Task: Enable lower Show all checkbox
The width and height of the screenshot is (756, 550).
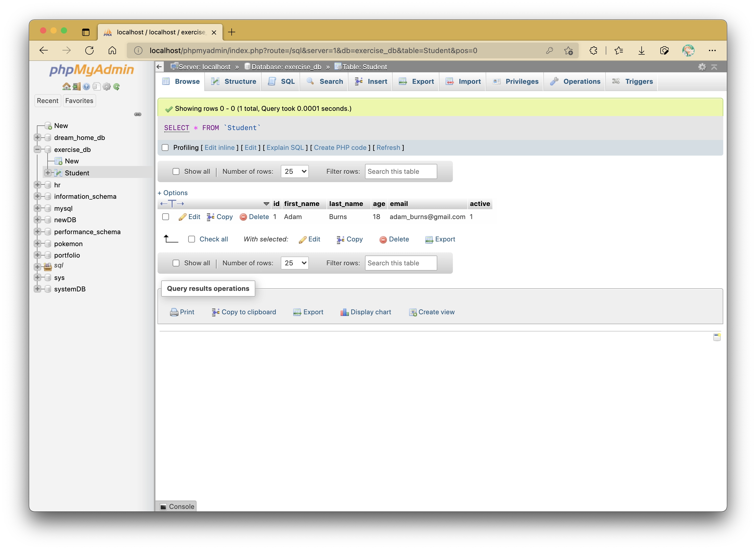Action: pos(176,263)
